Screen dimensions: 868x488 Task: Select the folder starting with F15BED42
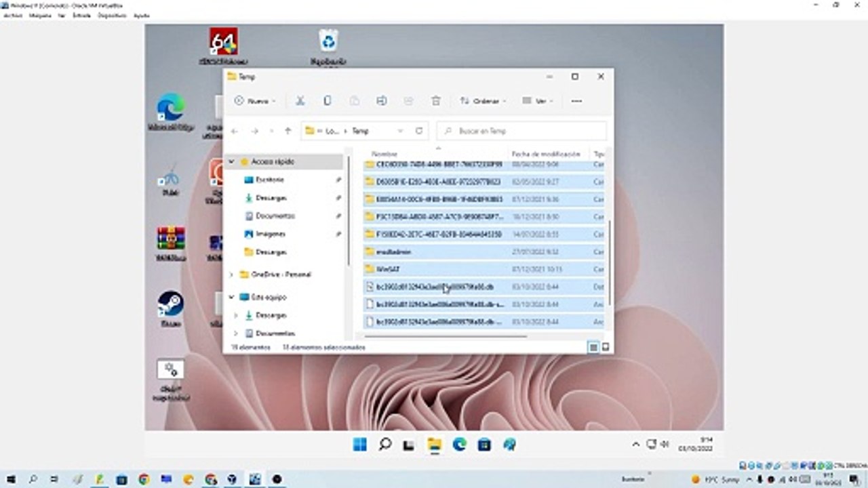click(x=484, y=234)
